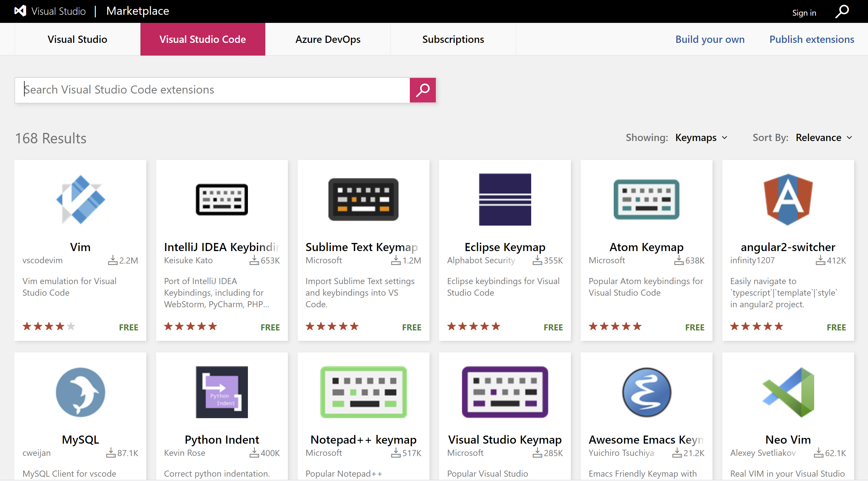Click the Neo Vim extension icon

(788, 392)
